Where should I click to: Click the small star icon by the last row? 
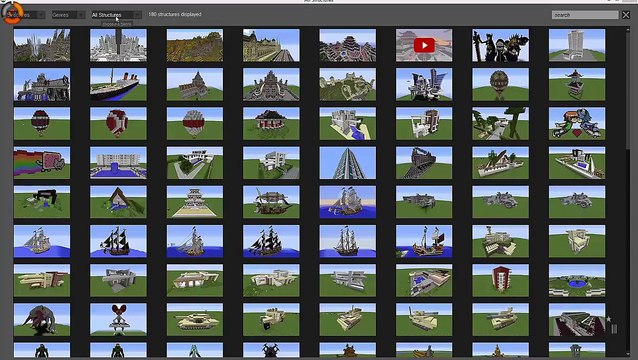click(609, 319)
